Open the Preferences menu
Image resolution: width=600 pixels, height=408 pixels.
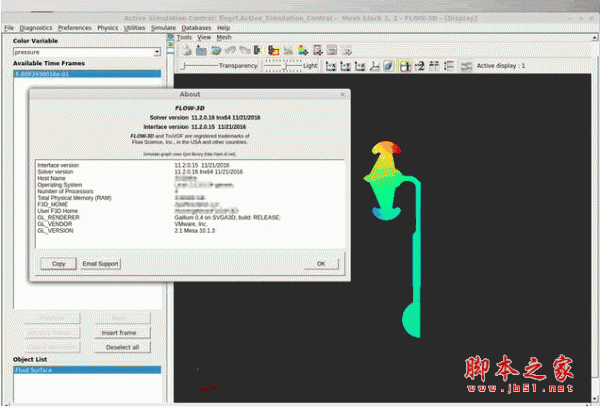[75, 28]
